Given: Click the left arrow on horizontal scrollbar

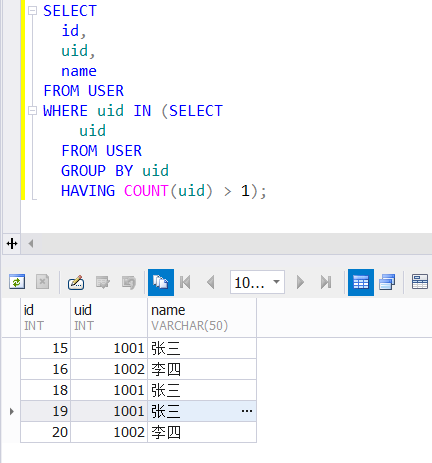Looking at the screenshot, I should [31, 244].
